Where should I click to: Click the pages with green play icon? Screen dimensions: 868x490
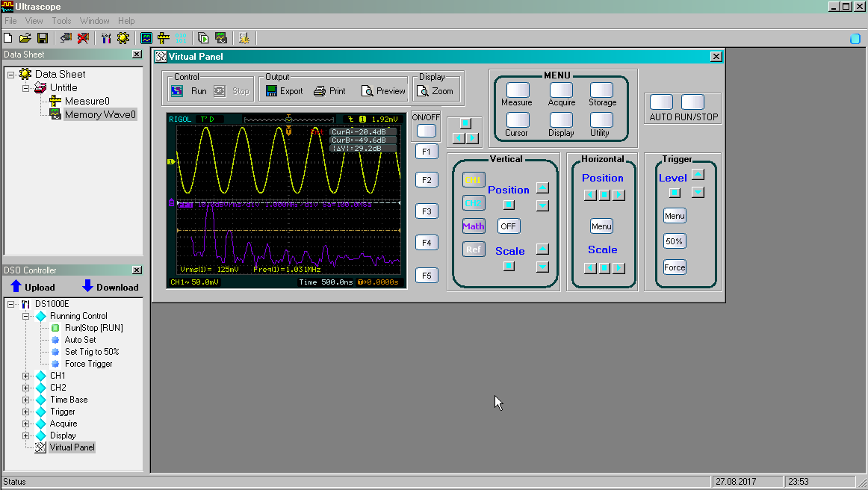[x=203, y=38]
